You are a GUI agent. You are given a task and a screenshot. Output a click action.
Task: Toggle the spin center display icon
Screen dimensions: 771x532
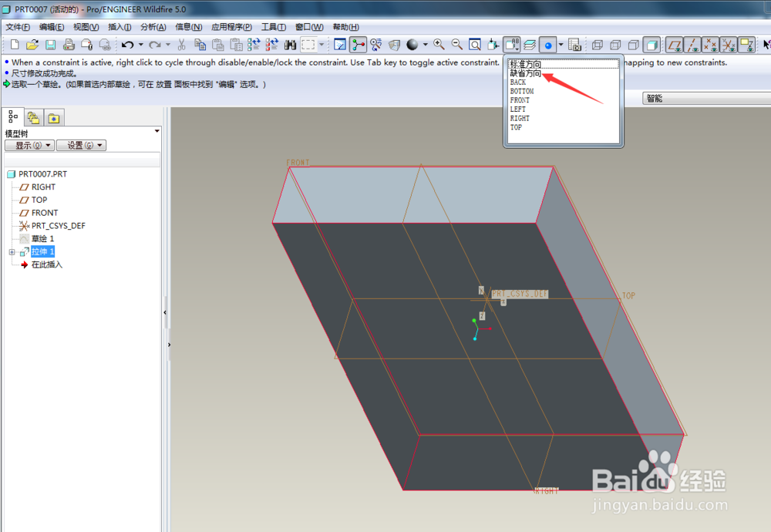[358, 45]
